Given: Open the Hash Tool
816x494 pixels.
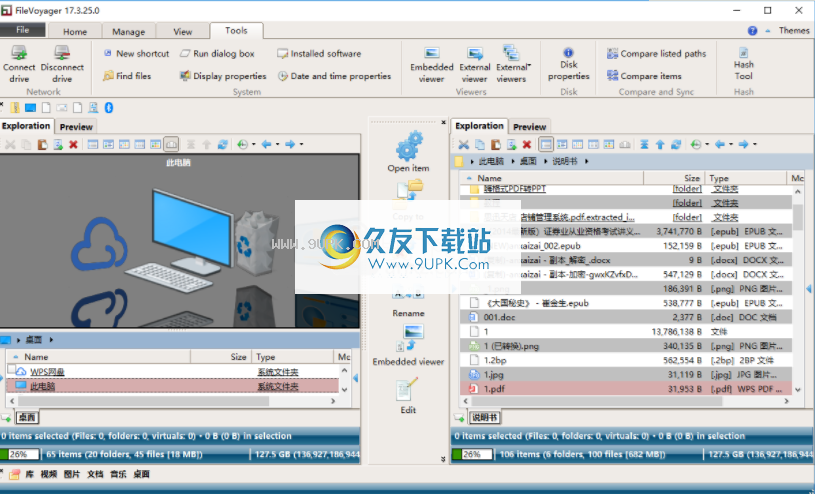Looking at the screenshot, I should tap(744, 64).
